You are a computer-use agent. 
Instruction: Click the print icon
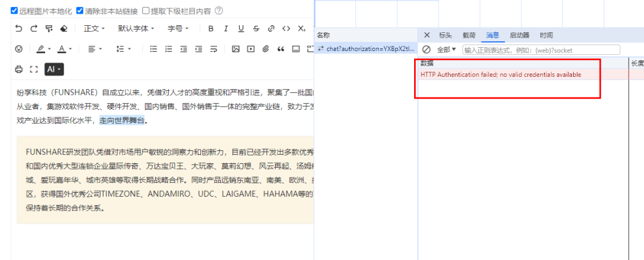pyautogui.click(x=19, y=69)
